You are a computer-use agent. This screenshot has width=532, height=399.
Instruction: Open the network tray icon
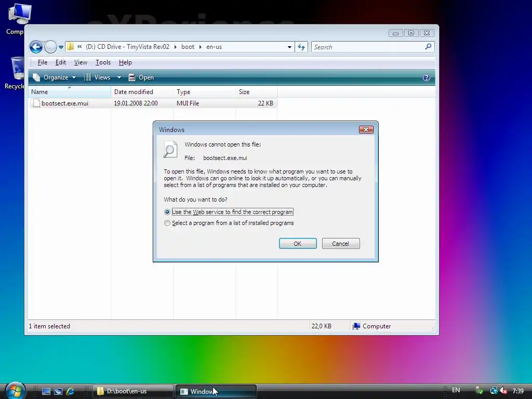(494, 391)
